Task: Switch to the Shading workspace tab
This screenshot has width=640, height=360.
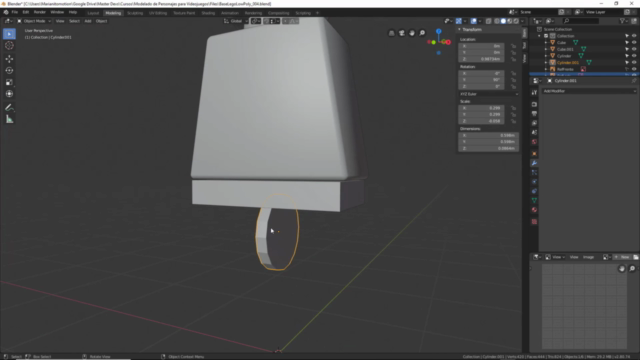Action: tap(208, 13)
